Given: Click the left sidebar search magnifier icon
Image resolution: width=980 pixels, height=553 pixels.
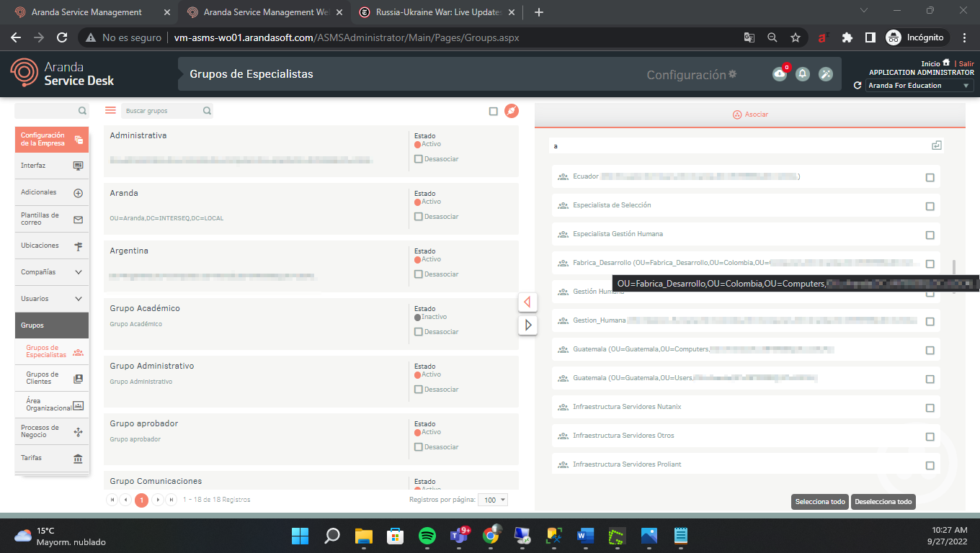Looking at the screenshot, I should (82, 111).
